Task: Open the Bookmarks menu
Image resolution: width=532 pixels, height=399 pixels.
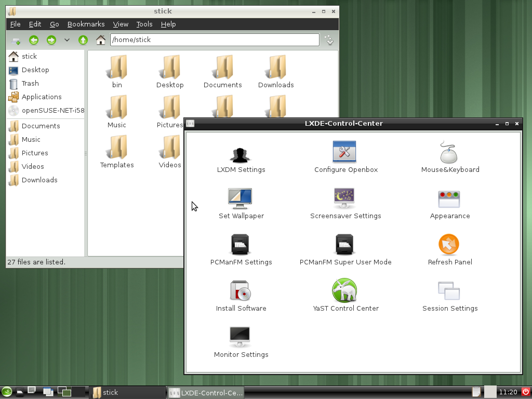Action: tap(86, 24)
